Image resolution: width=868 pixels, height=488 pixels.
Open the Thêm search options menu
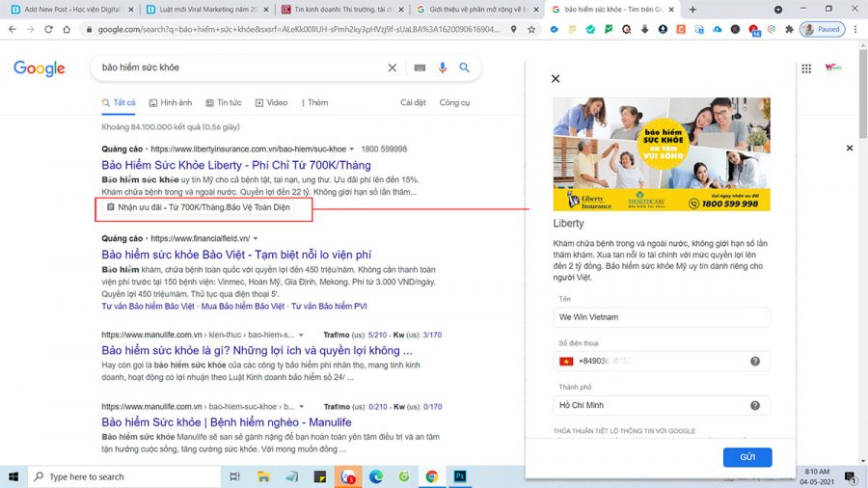click(x=314, y=102)
